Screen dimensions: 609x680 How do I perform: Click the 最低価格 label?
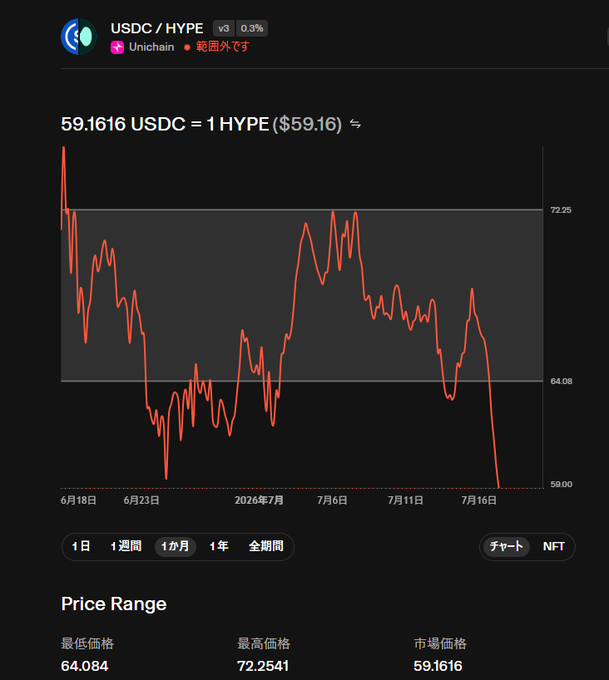point(87,644)
